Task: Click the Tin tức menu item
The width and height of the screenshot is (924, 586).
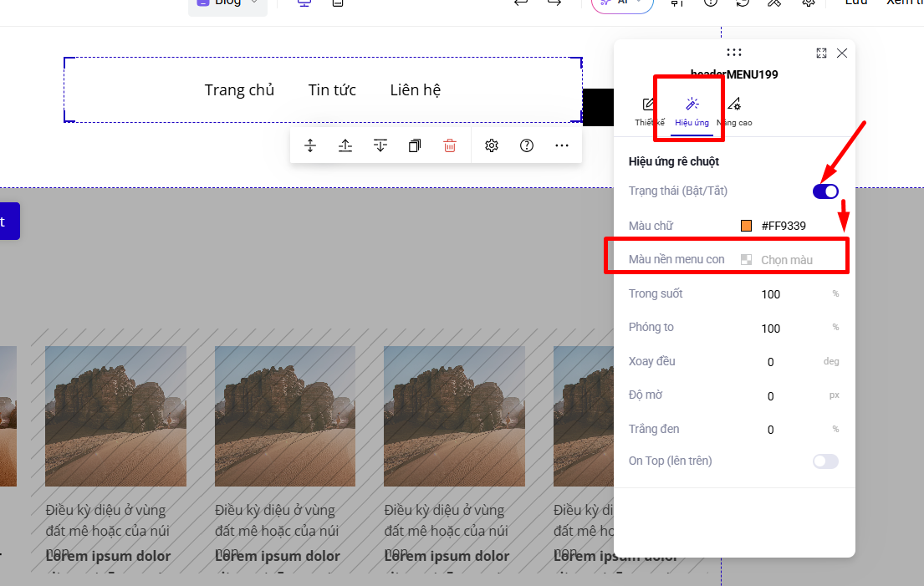Action: (x=332, y=89)
